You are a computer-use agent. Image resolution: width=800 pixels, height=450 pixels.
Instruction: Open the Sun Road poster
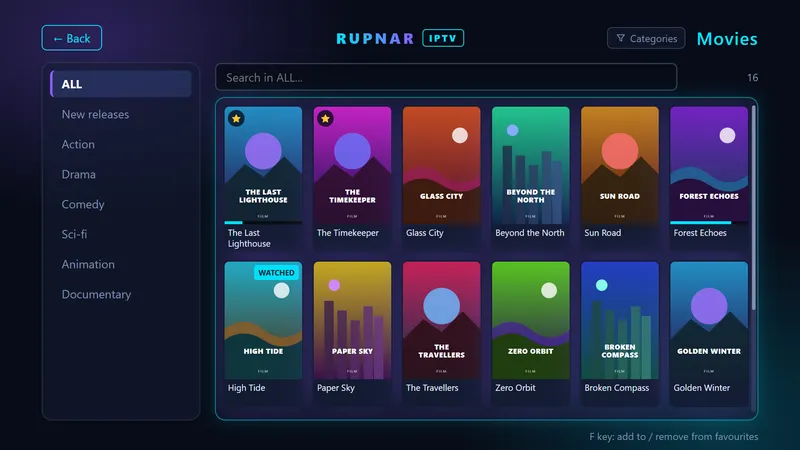(x=620, y=165)
